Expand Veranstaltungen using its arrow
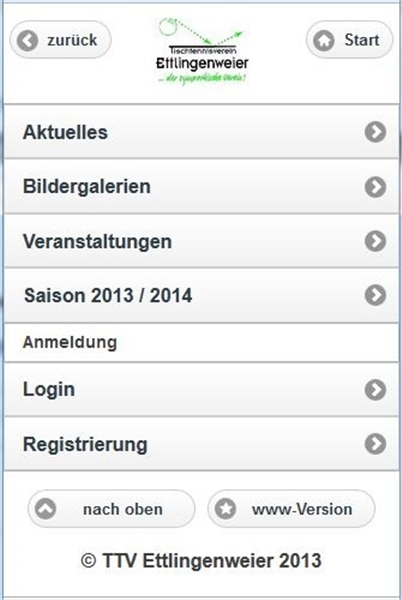Viewport: 402px width, 600px height. coord(375,241)
